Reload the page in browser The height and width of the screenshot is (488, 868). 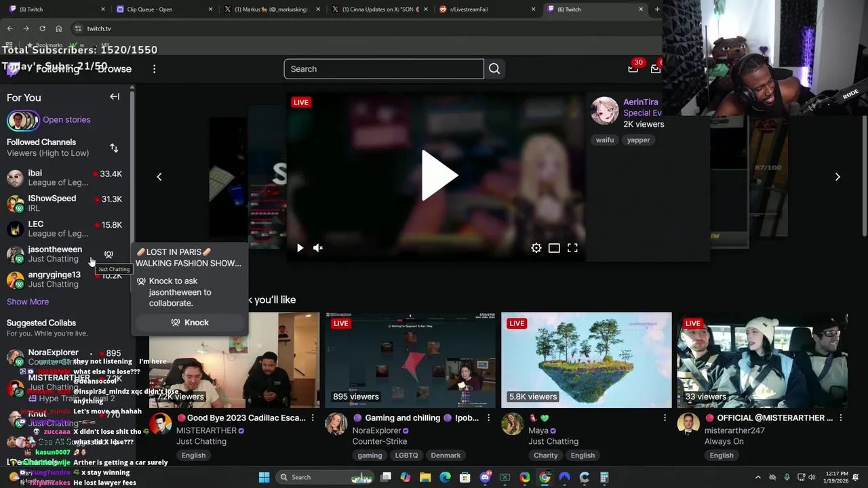42,28
